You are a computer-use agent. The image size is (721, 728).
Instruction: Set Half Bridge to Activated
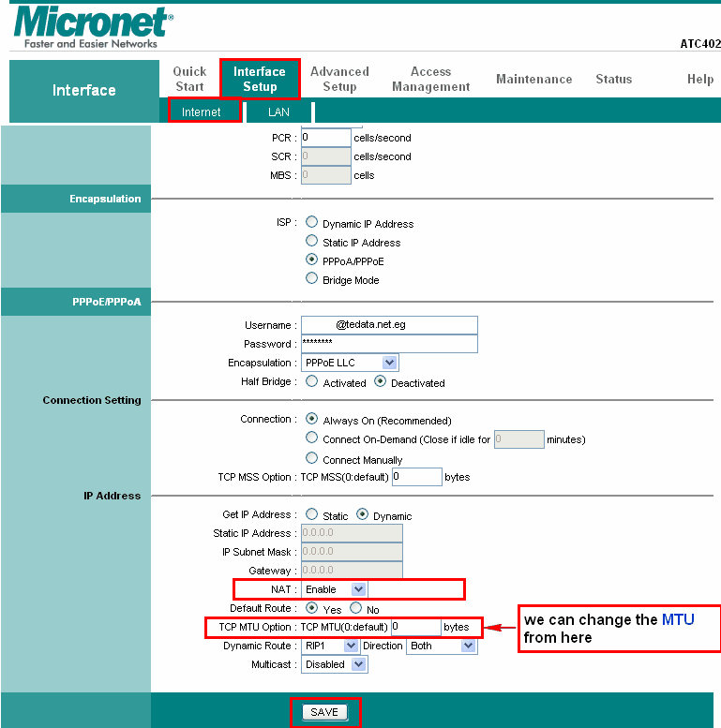[x=311, y=381]
